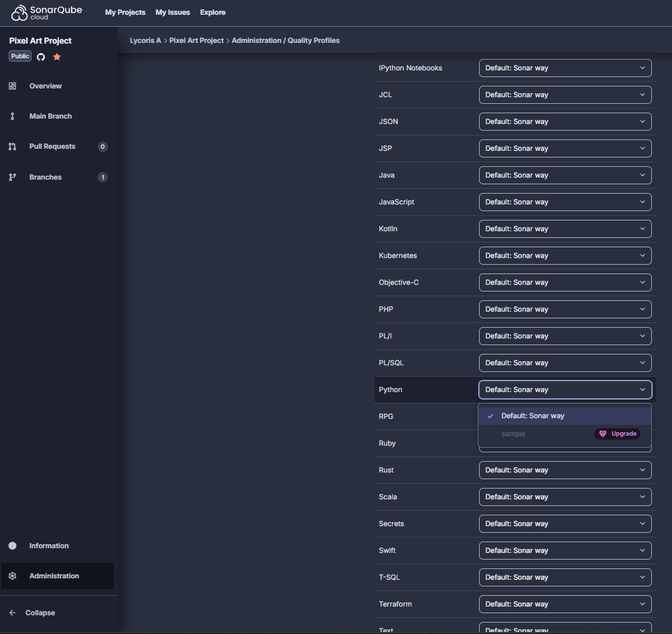Image resolution: width=672 pixels, height=634 pixels.
Task: Click the Pull Requests count badge
Action: [103, 147]
